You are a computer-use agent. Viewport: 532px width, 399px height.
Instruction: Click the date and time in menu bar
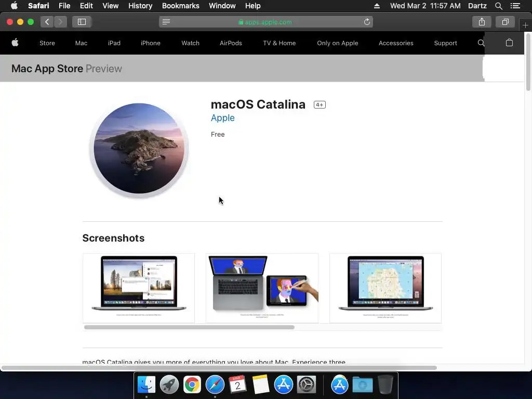click(x=425, y=6)
